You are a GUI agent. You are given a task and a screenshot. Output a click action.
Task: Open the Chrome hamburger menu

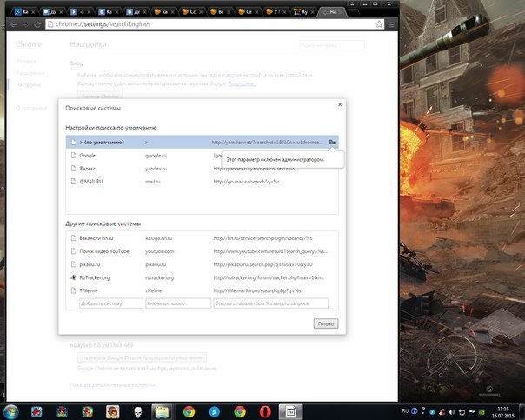point(391,24)
